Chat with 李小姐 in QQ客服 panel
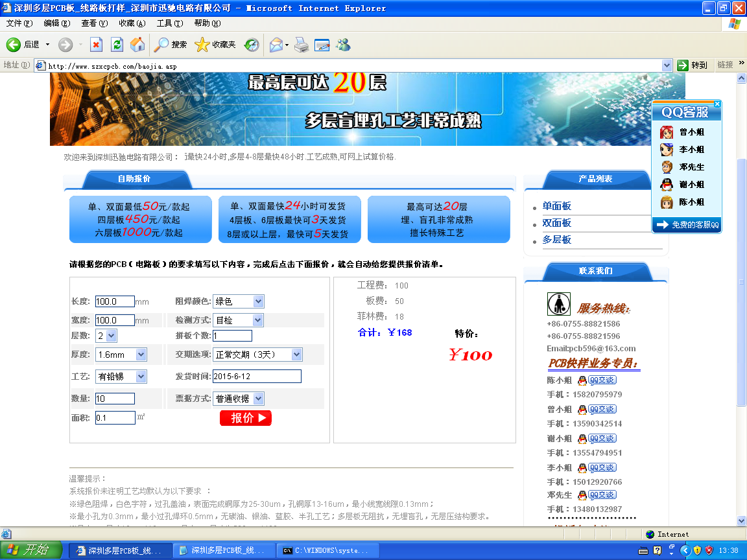747x560 pixels. (x=682, y=150)
